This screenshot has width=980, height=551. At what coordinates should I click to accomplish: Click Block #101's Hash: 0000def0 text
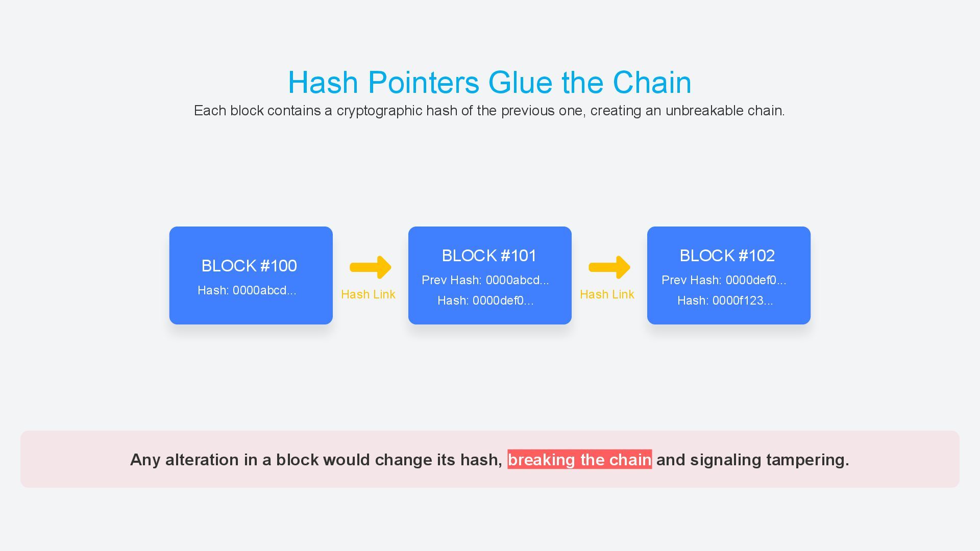[485, 300]
